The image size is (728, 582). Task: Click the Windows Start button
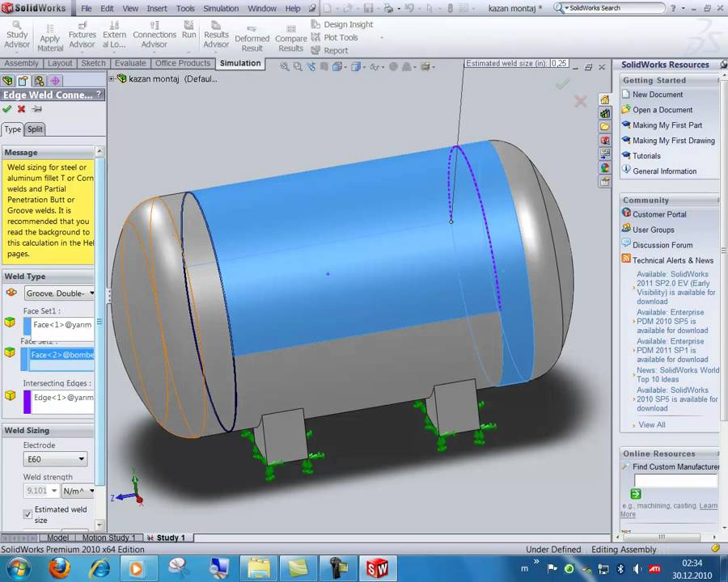coord(19,568)
